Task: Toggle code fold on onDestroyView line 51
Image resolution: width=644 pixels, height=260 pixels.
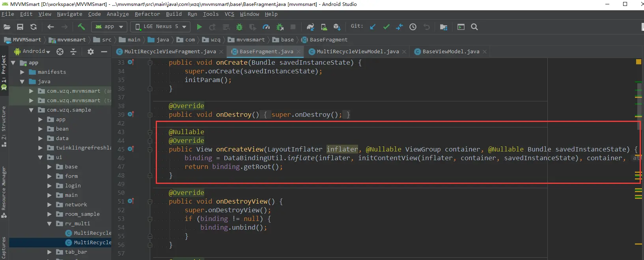Action: [x=150, y=202]
